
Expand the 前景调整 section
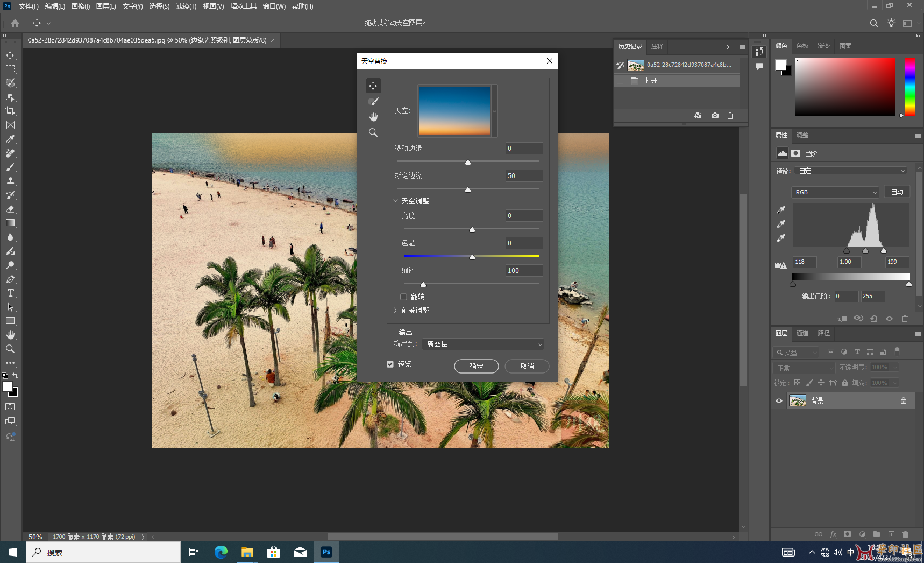tap(395, 310)
